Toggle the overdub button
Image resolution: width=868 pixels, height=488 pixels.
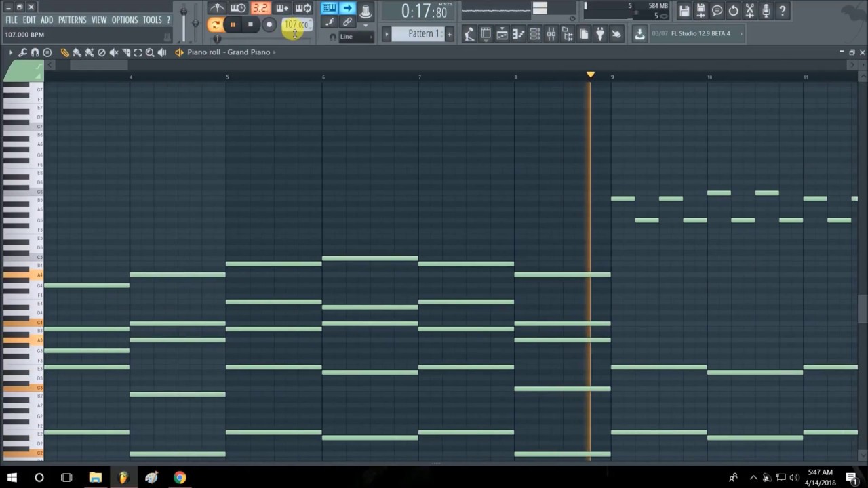[x=281, y=8]
